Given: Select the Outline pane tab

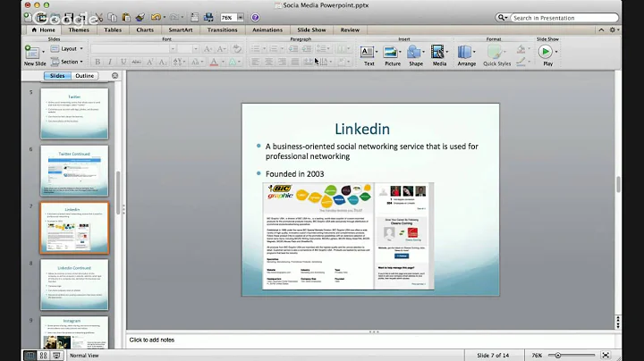Looking at the screenshot, I should tap(85, 75).
